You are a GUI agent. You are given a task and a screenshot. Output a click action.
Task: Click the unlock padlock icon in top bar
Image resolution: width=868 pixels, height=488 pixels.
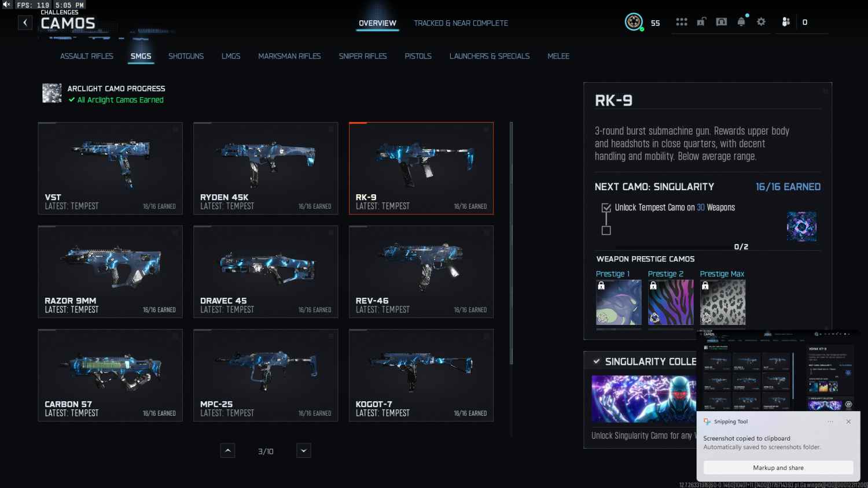click(701, 22)
